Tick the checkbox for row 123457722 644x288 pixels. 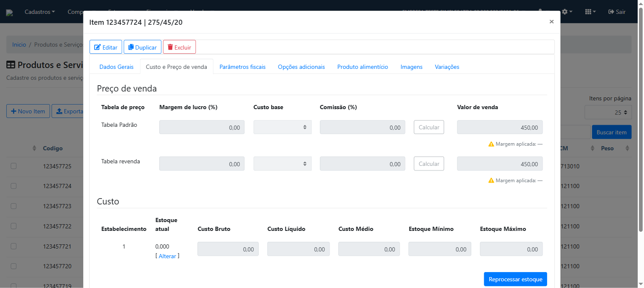[13, 226]
